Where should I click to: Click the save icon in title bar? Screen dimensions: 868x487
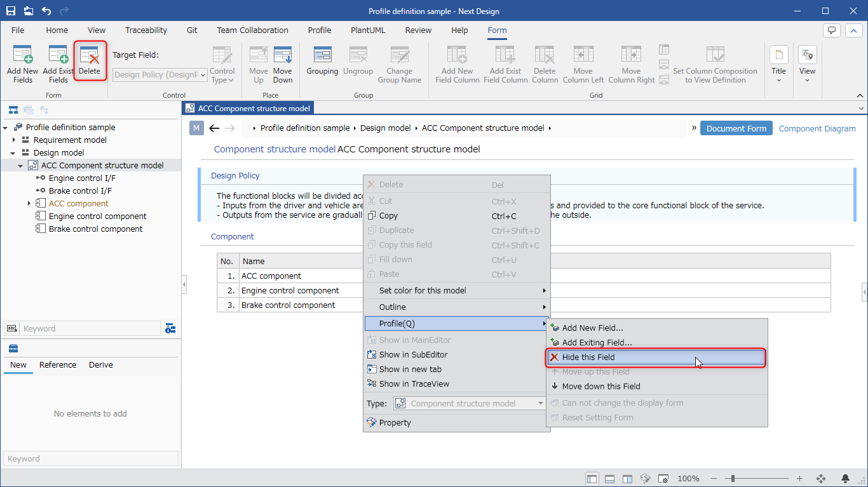click(x=11, y=11)
